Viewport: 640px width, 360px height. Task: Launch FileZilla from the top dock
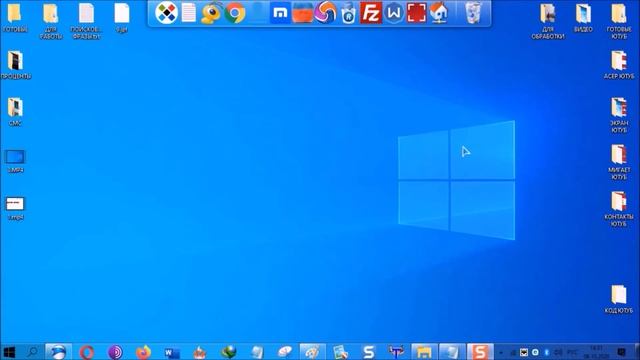click(371, 13)
